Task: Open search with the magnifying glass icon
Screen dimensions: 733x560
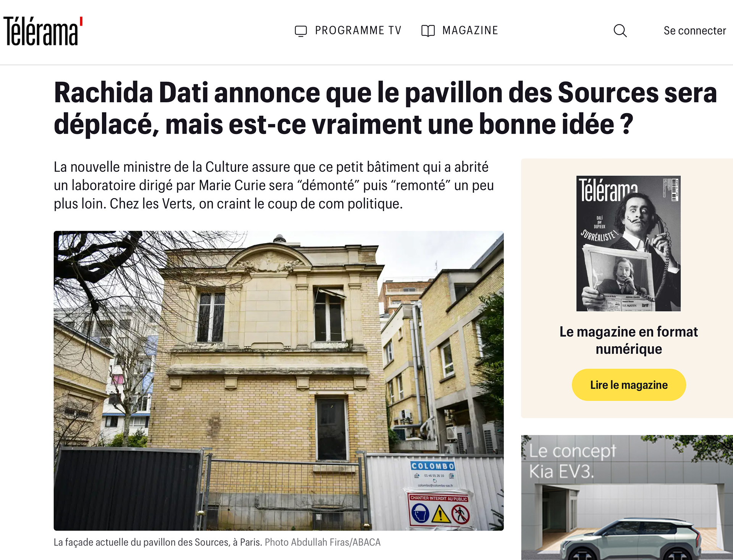Action: (x=620, y=31)
